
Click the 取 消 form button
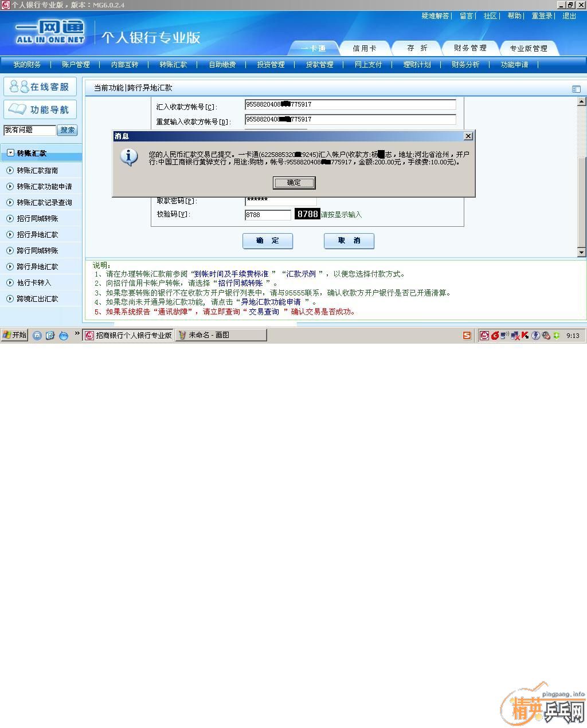349,241
